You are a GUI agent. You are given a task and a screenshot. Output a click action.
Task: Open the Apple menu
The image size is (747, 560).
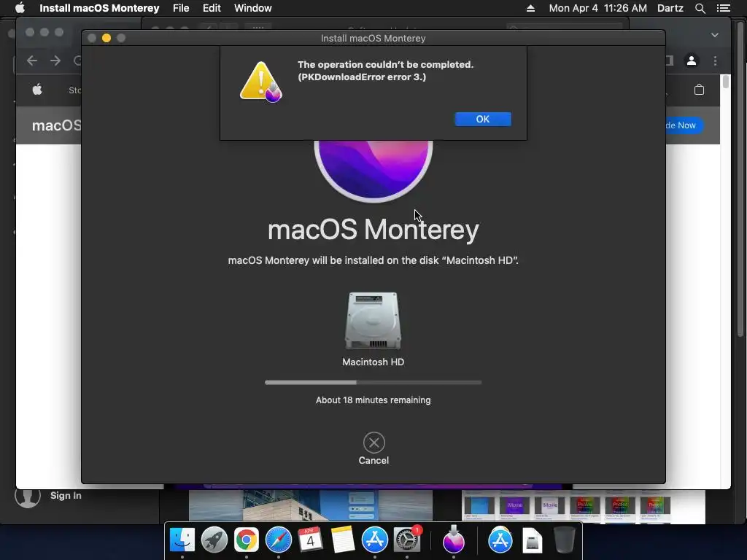[x=20, y=8]
